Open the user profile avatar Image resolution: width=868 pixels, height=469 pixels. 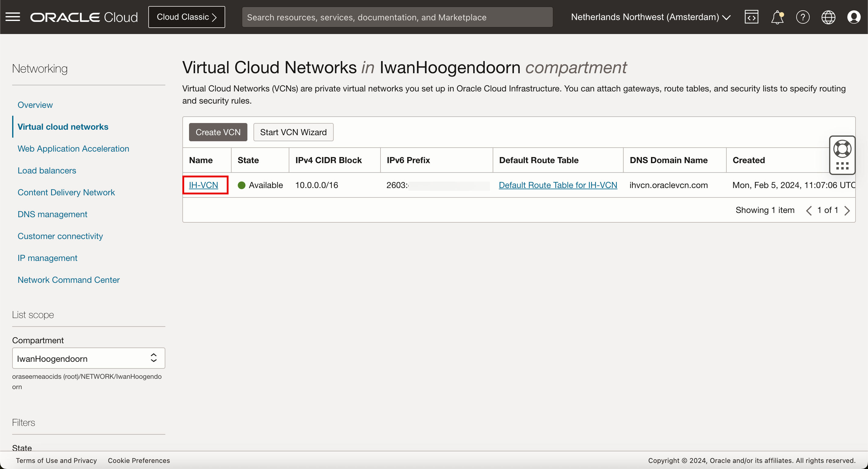(x=853, y=17)
